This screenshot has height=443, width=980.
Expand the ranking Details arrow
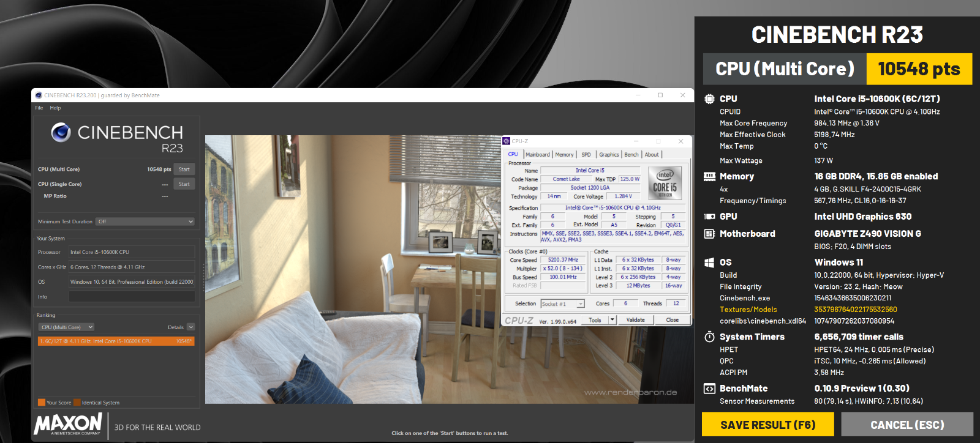tap(190, 327)
